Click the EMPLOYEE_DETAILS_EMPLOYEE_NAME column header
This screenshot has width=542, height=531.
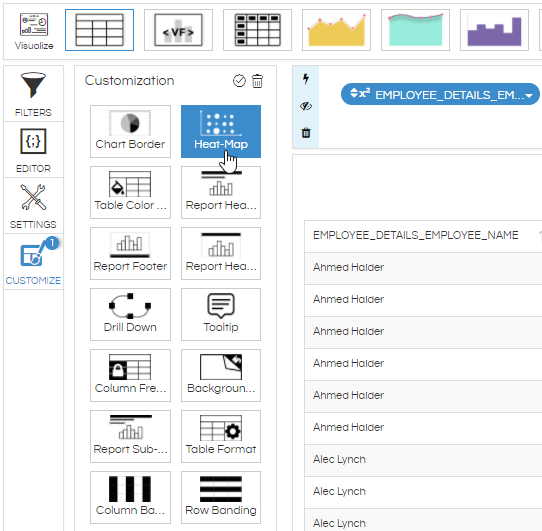click(415, 235)
